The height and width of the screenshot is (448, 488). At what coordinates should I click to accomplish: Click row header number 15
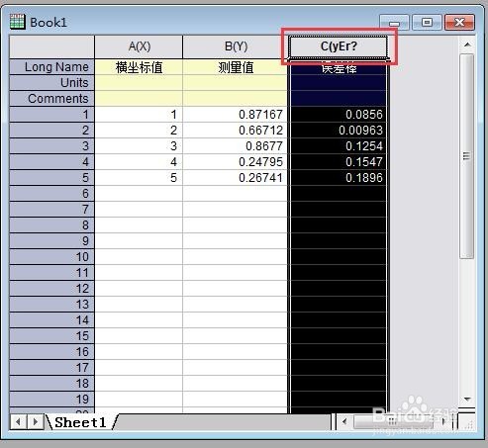click(x=52, y=336)
